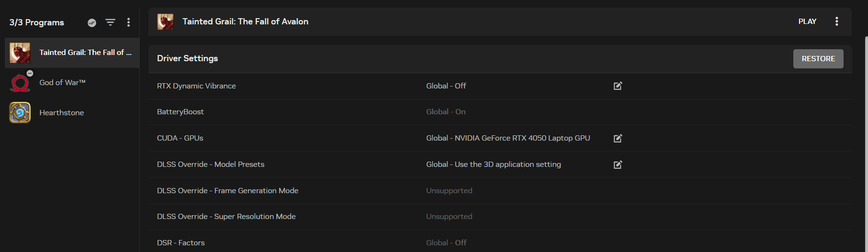Click the verified checkmark icon beside Programs

92,22
